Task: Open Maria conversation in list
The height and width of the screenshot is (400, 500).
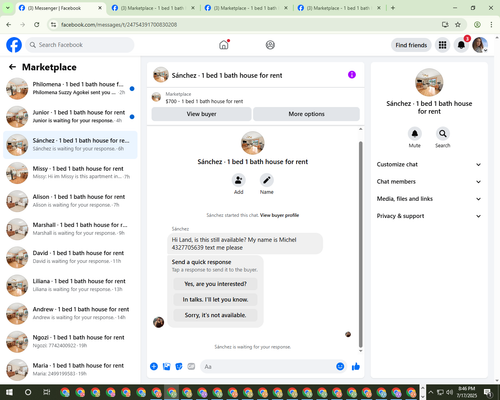Action: pos(70,369)
